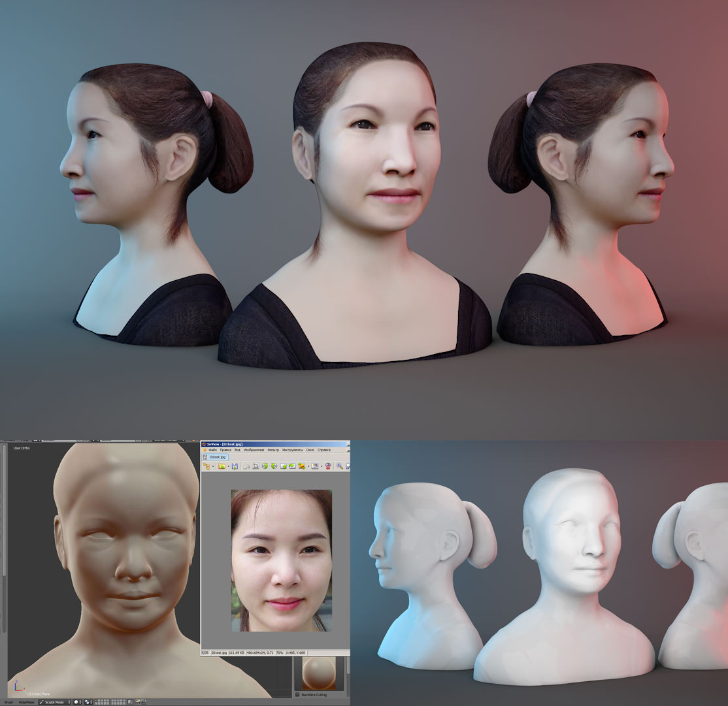The height and width of the screenshot is (706, 728).
Task: Open the Brush menu in Blender header
Action: pos(8,702)
